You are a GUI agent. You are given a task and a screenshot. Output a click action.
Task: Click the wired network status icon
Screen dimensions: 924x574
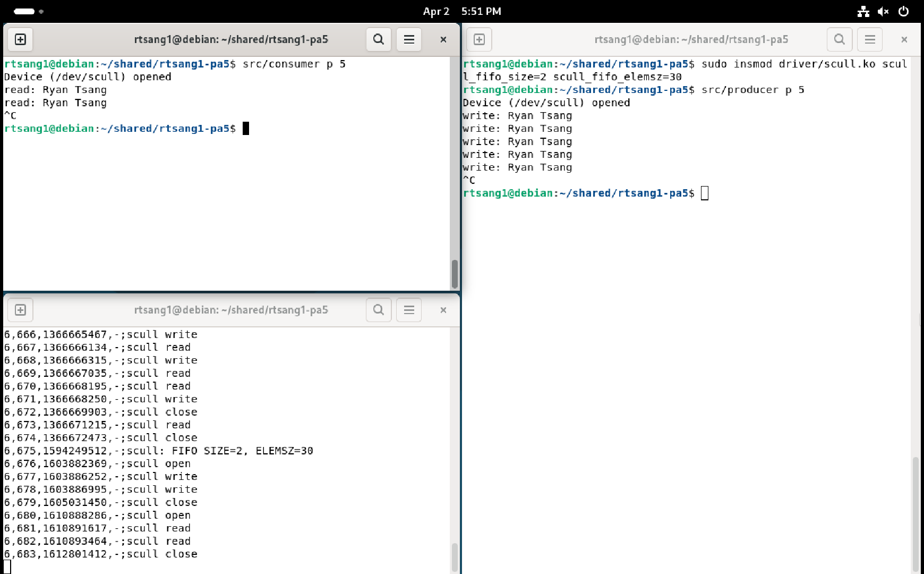[x=863, y=11]
